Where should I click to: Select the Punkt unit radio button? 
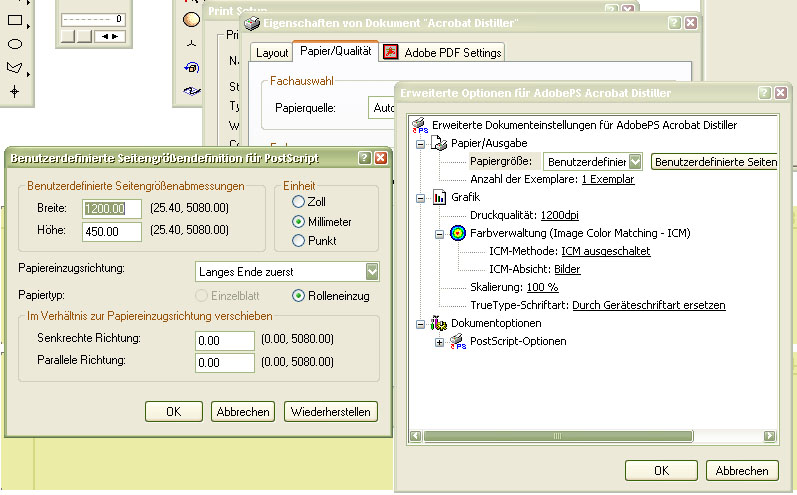pyautogui.click(x=298, y=241)
